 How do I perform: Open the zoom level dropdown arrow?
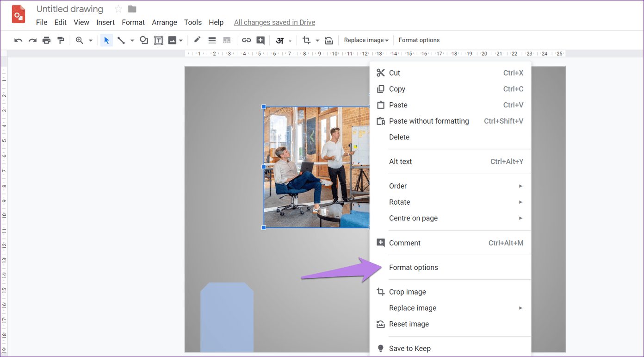91,41
